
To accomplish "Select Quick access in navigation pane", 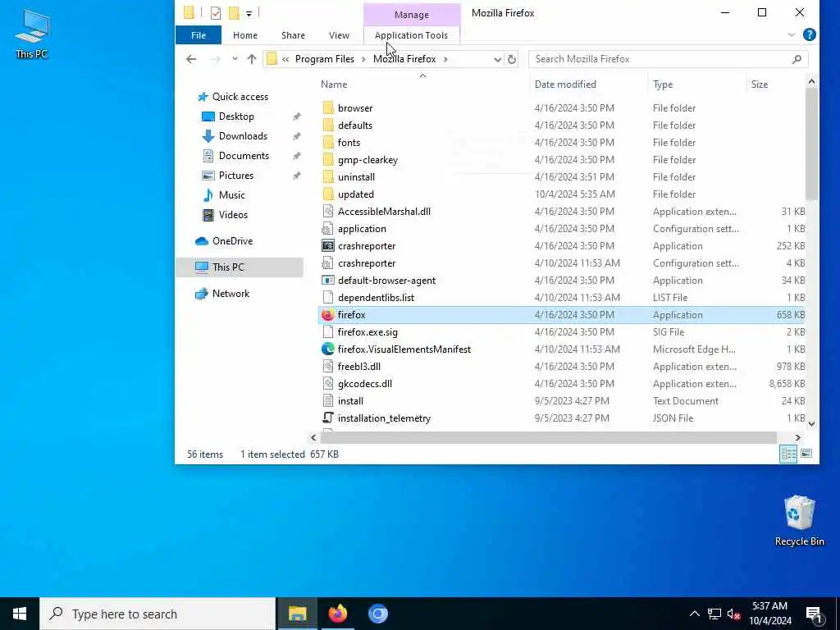I will (240, 97).
